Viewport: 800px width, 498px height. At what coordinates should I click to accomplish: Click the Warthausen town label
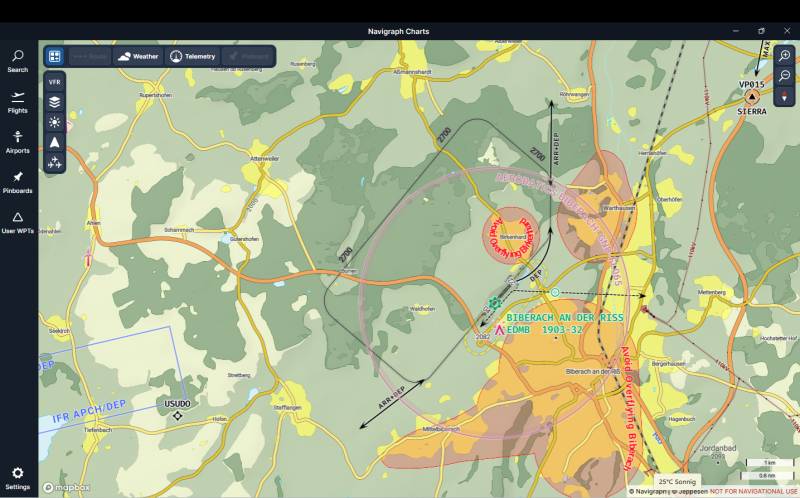618,208
